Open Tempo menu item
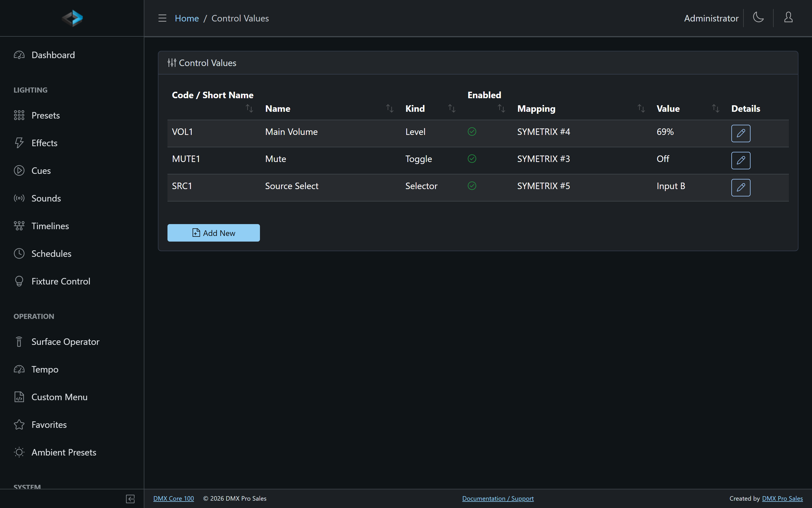812x508 pixels. point(45,369)
